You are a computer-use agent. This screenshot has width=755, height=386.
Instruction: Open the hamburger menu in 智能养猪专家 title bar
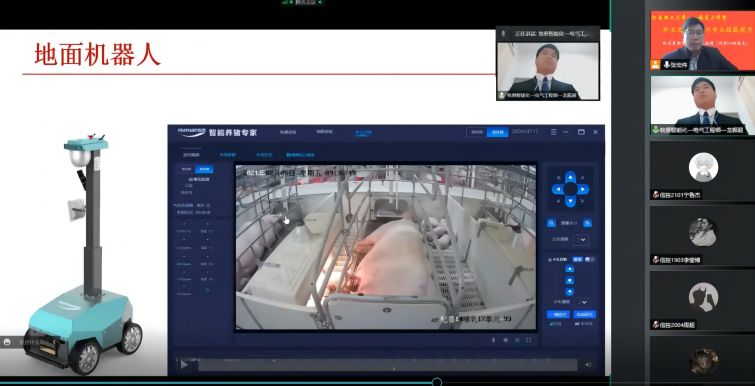(x=554, y=132)
